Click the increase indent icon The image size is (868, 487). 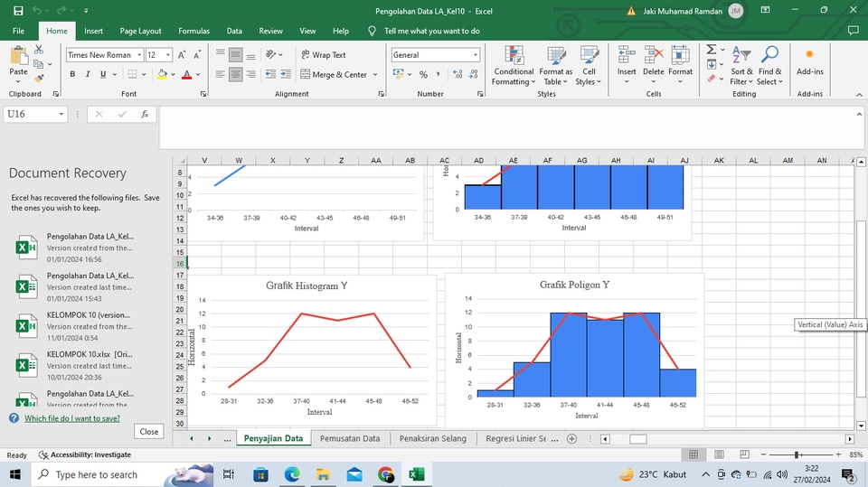point(286,74)
